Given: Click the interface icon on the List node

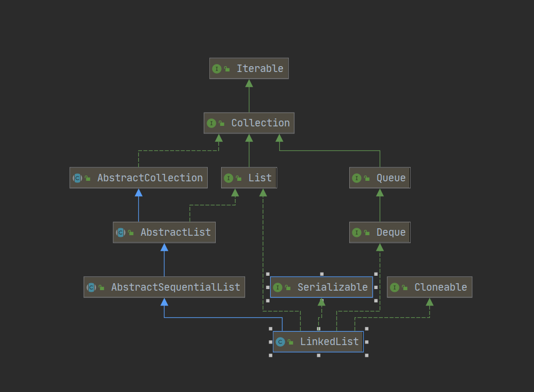Looking at the screenshot, I should (229, 178).
